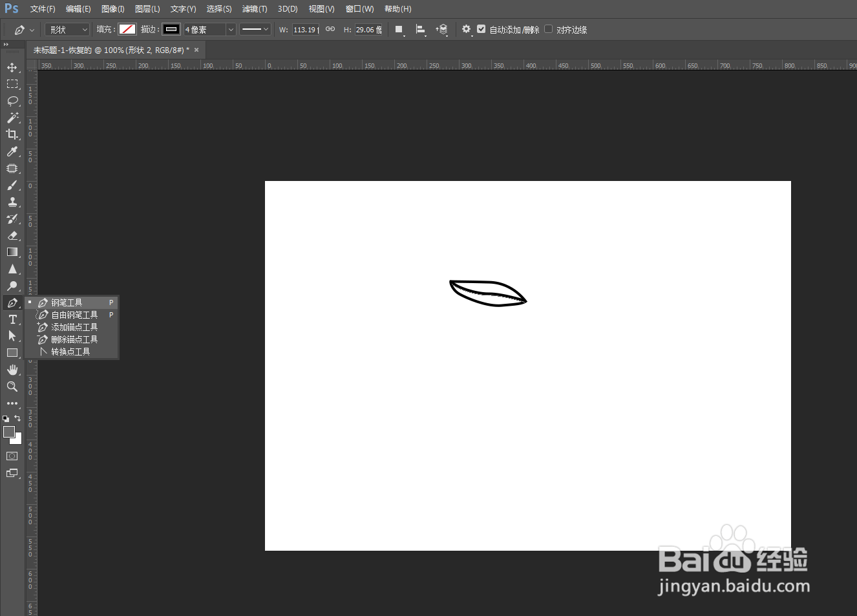Click the link width and height icon
857x616 pixels.
(x=330, y=29)
